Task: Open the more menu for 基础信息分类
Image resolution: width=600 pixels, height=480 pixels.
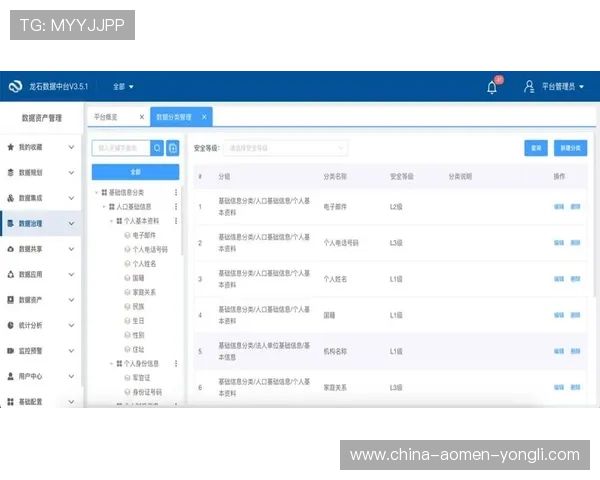Action: pyautogui.click(x=176, y=192)
